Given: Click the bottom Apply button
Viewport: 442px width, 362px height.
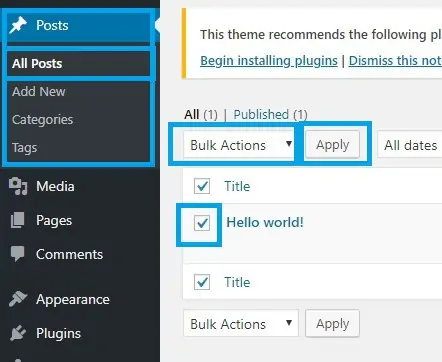Looking at the screenshot, I should (332, 323).
